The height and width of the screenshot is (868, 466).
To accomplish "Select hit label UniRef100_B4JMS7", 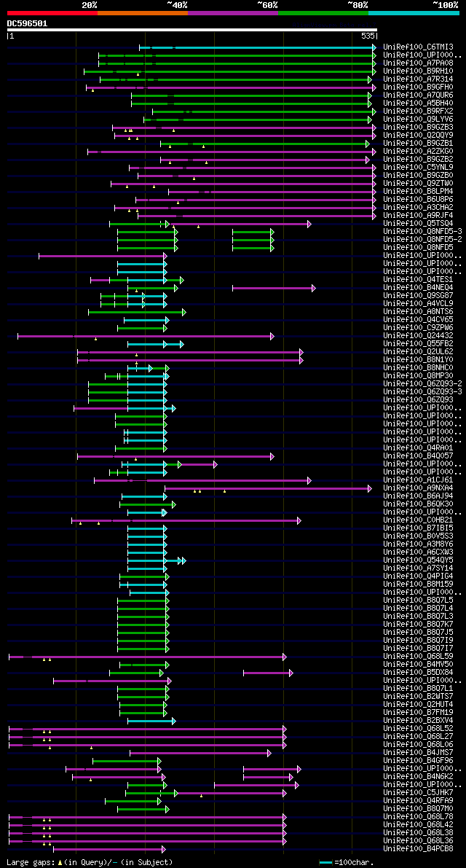I will [x=418, y=752].
